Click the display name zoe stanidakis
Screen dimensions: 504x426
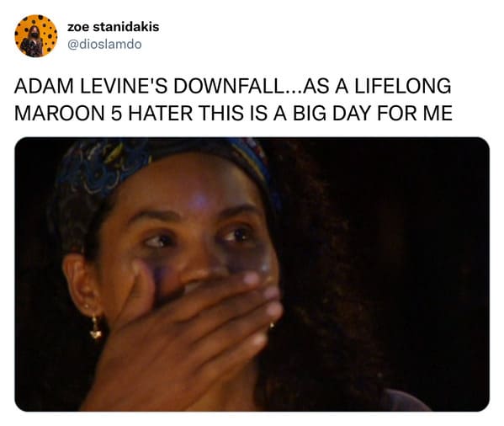pyautogui.click(x=113, y=27)
